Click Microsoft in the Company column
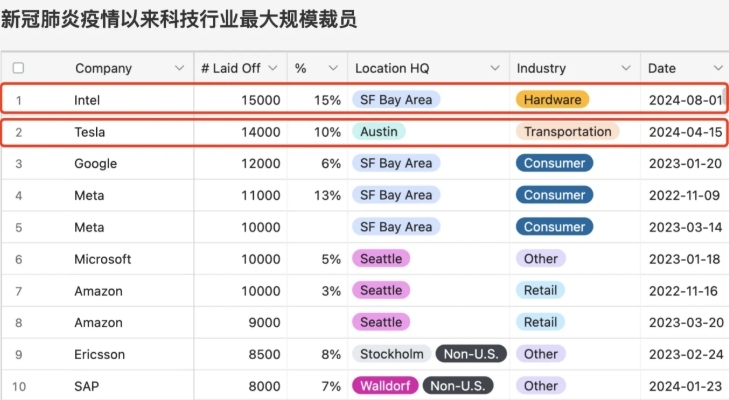 click(103, 259)
